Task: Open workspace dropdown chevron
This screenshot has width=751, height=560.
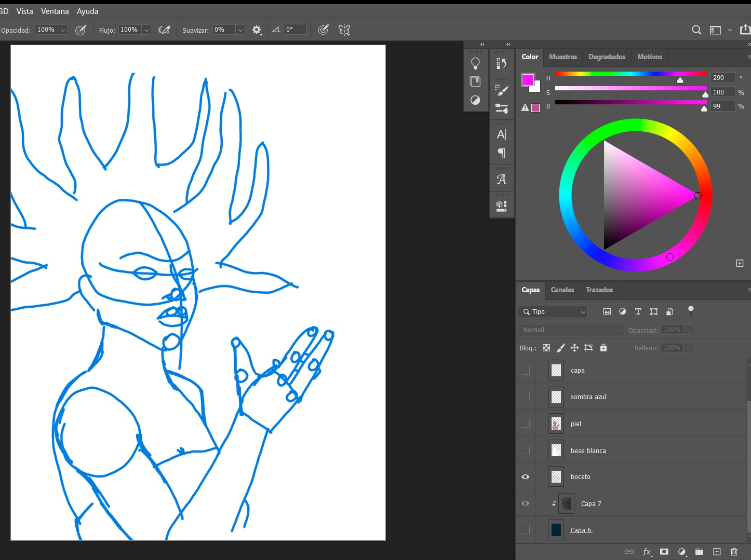Action: point(730,30)
